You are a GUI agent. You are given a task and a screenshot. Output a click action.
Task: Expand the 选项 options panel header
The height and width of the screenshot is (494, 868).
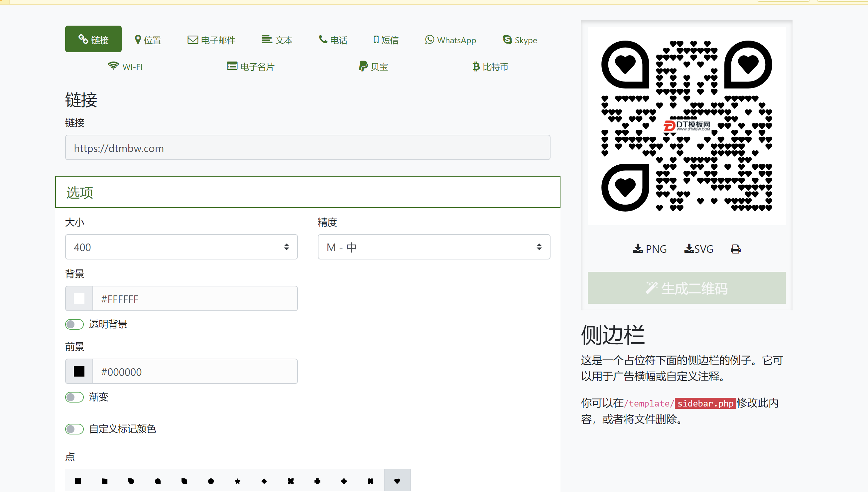pos(308,192)
